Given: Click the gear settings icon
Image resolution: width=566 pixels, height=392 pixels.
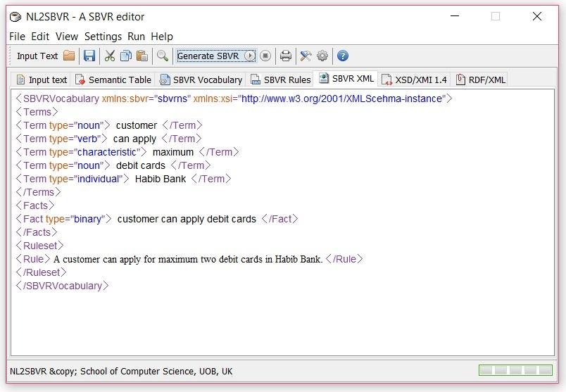Looking at the screenshot, I should coord(322,56).
